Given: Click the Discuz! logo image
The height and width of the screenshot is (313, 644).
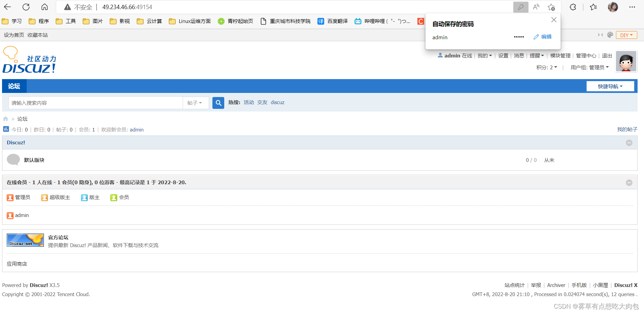Looking at the screenshot, I should (x=29, y=60).
